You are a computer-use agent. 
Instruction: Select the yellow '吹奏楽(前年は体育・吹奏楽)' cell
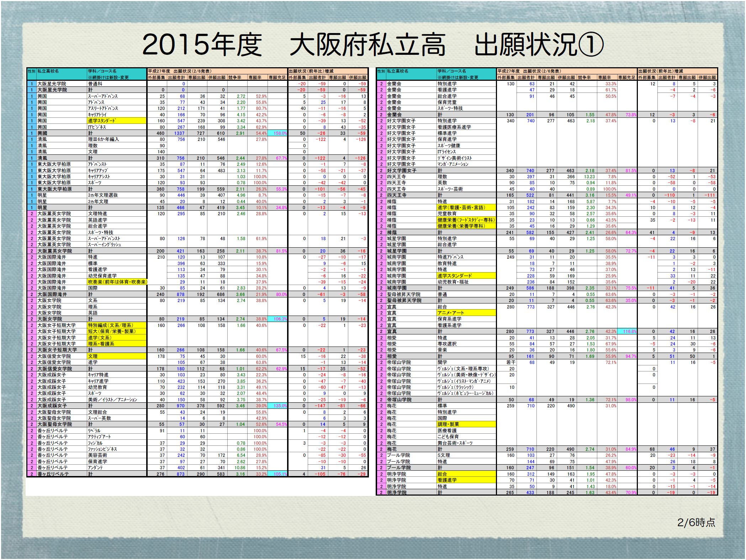(117, 282)
